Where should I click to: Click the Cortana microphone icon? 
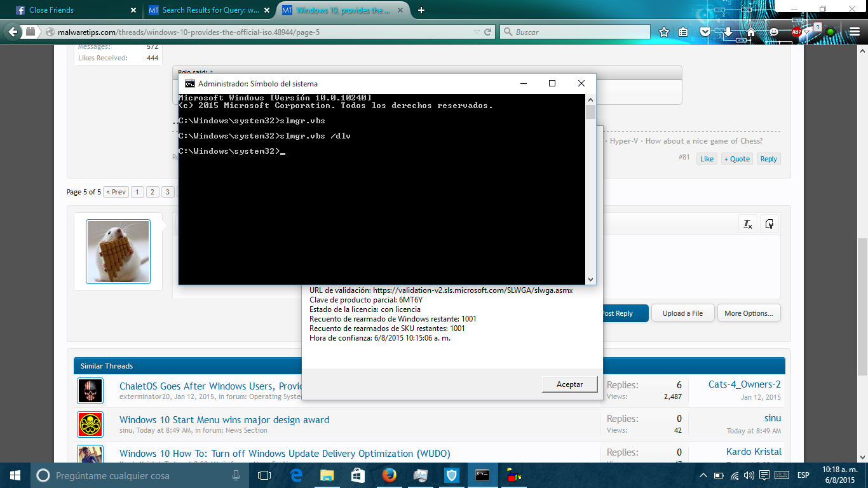[236, 475]
